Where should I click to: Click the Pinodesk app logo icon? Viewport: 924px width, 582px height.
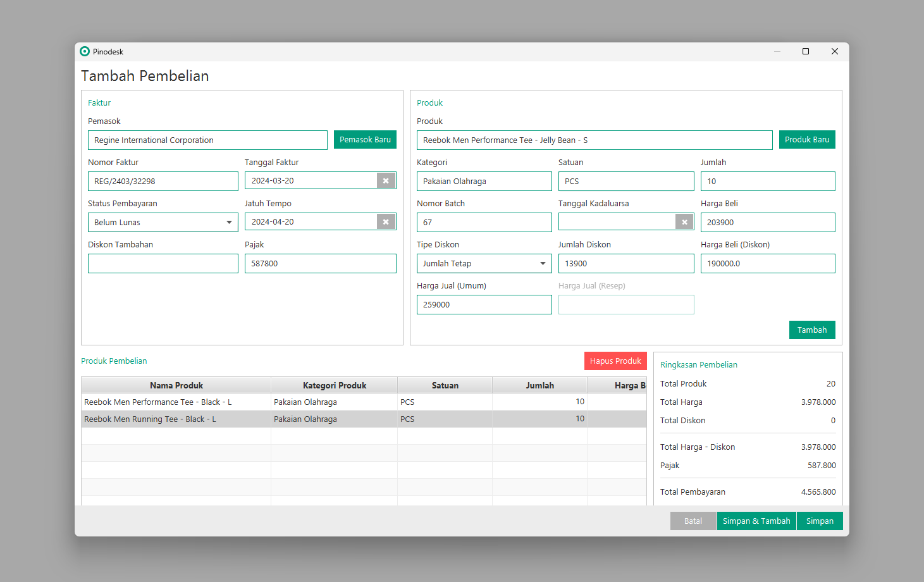pos(85,51)
